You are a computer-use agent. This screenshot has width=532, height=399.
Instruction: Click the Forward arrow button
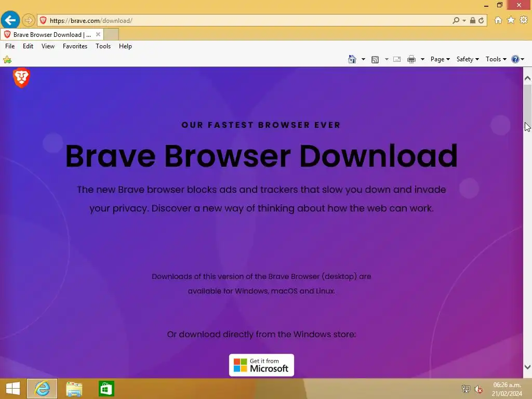29,20
